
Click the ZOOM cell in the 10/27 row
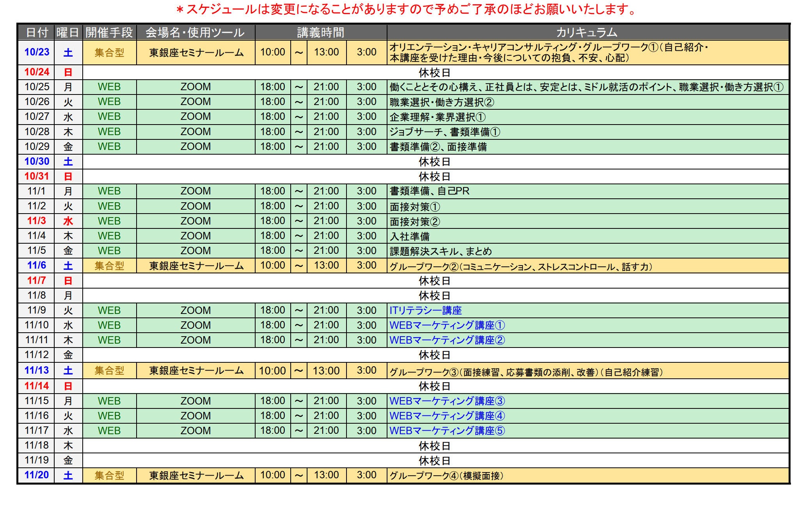195,117
